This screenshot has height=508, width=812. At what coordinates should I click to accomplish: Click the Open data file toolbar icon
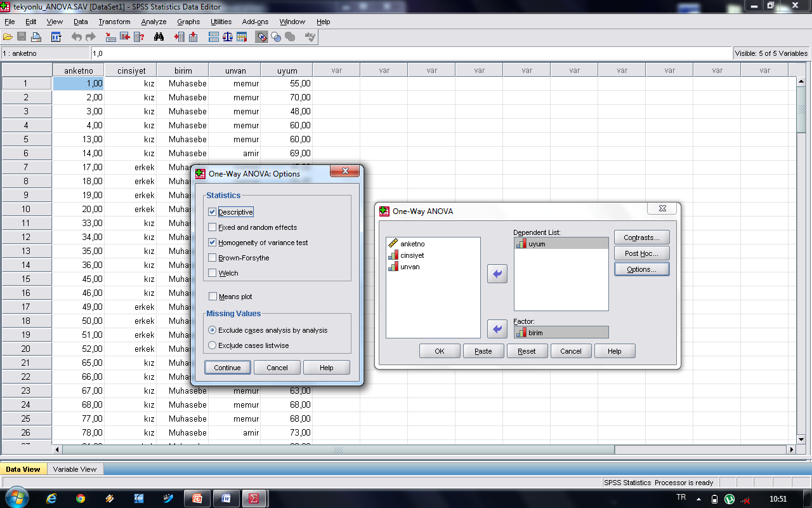(8, 37)
